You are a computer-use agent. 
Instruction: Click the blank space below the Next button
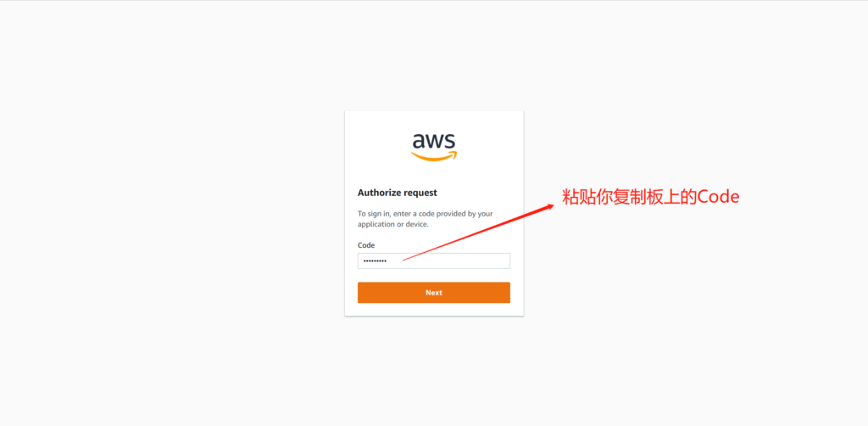[434, 310]
